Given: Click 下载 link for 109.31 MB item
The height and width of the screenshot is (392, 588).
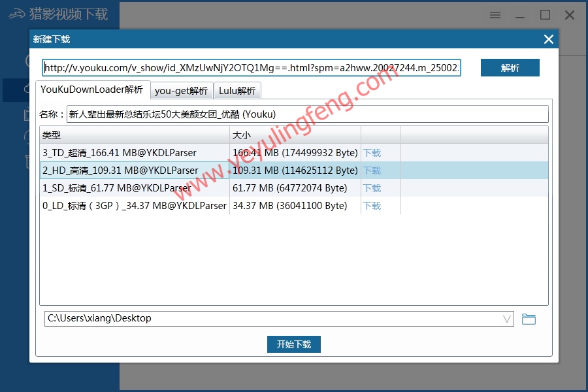Looking at the screenshot, I should tap(372, 171).
